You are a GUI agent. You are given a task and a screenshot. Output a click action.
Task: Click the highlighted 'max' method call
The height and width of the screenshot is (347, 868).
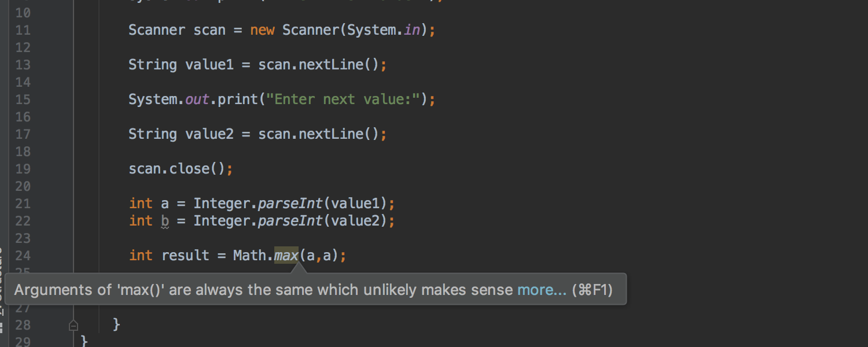286,255
